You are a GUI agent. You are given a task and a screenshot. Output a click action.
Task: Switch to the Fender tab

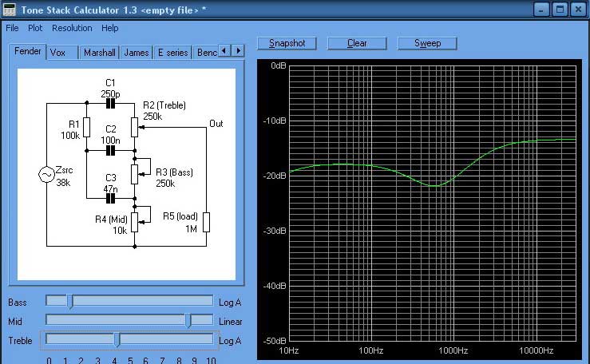[27, 51]
